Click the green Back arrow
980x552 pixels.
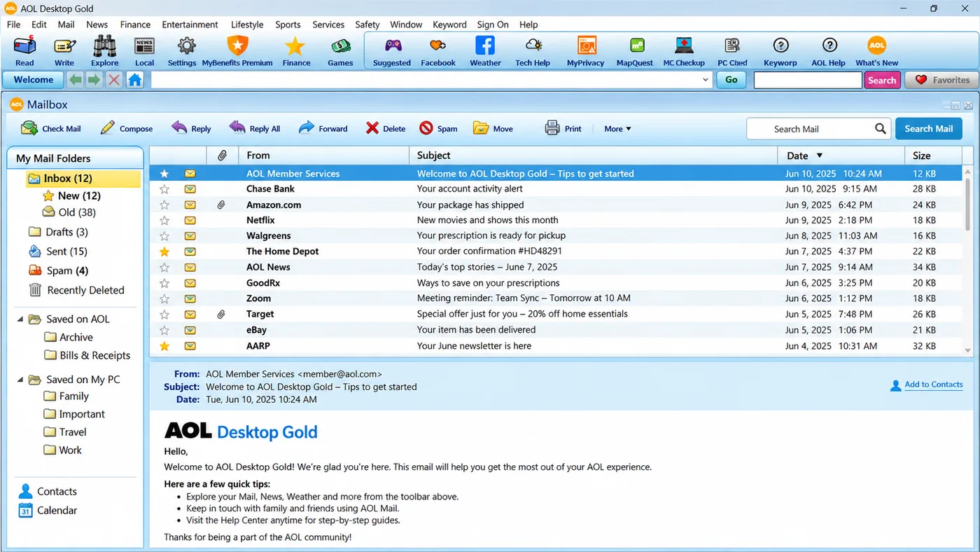pos(76,80)
